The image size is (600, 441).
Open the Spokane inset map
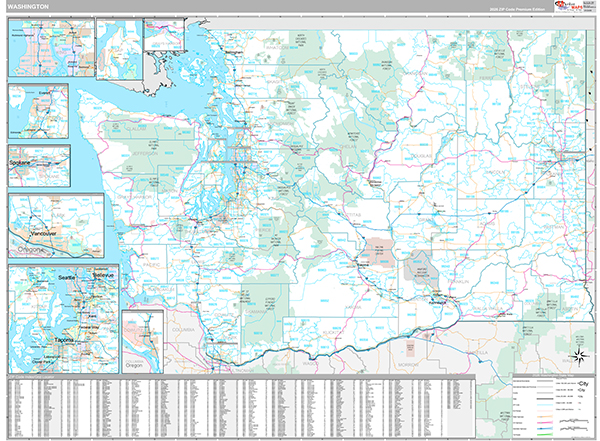[39, 166]
